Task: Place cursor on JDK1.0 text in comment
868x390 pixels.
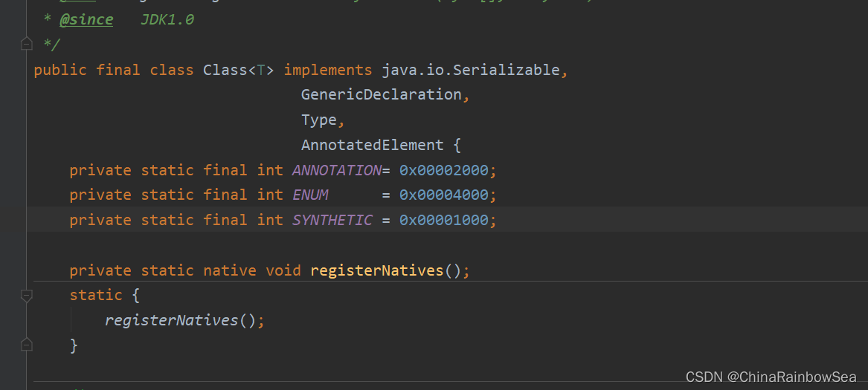Action: [x=167, y=21]
